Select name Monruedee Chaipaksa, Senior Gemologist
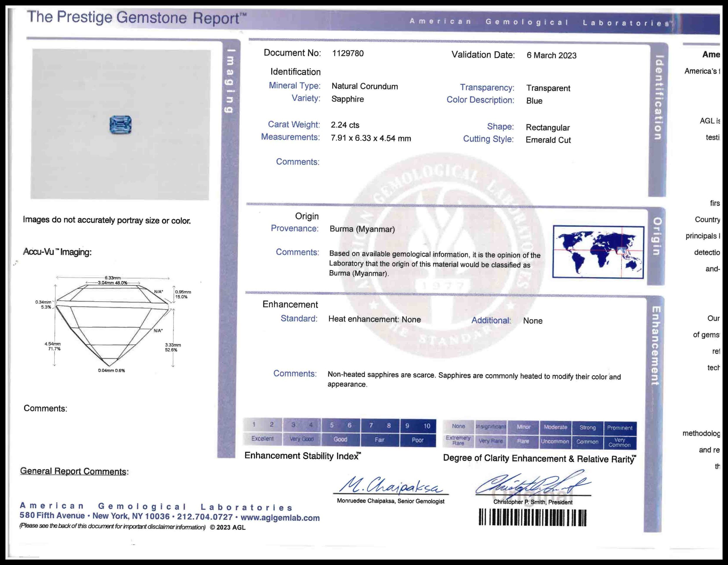Image resolution: width=728 pixels, height=565 pixels. click(x=390, y=501)
